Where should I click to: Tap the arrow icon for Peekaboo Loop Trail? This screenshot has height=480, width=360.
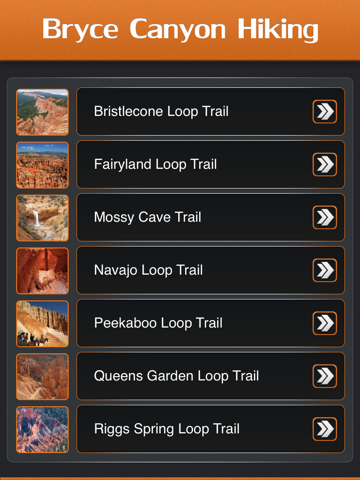[x=324, y=323]
